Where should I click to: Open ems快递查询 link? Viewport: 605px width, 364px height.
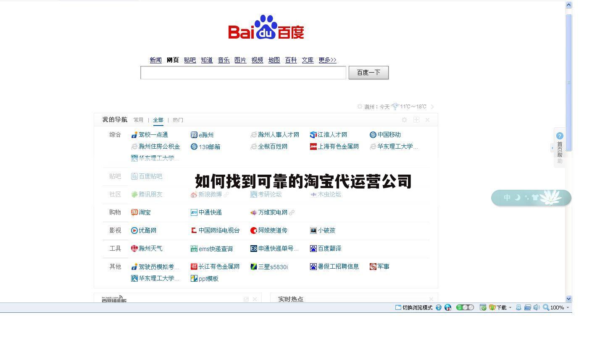tap(216, 249)
